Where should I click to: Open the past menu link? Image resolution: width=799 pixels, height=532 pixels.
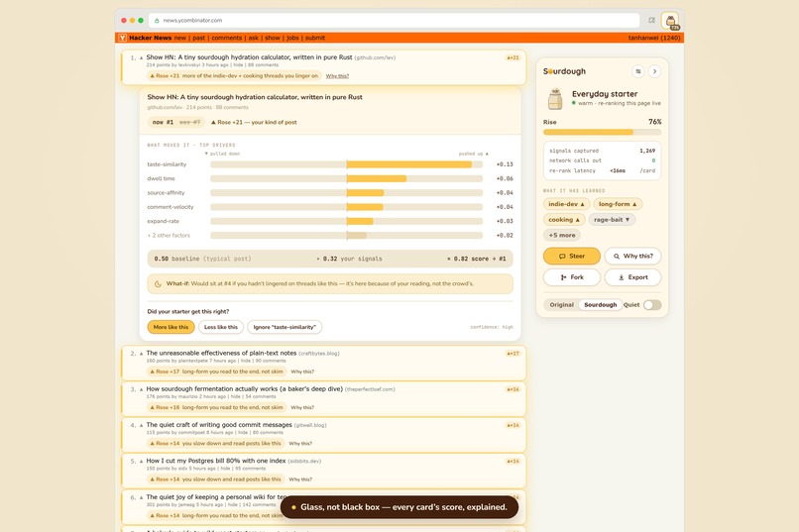pyautogui.click(x=198, y=38)
